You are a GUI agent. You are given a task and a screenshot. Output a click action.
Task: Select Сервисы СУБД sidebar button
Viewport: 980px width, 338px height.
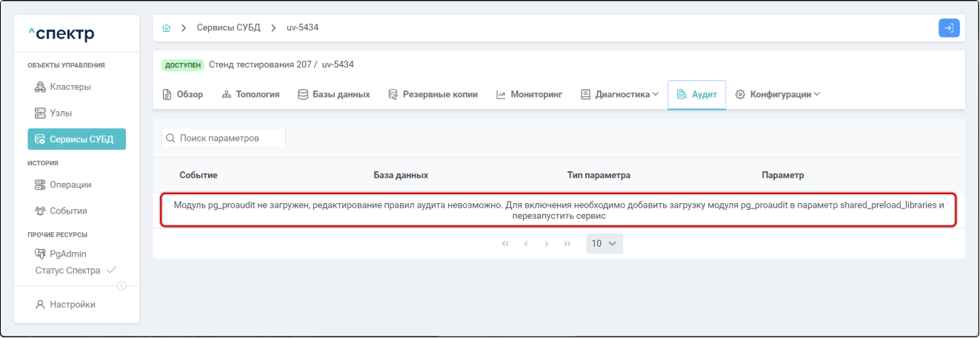[x=77, y=139]
